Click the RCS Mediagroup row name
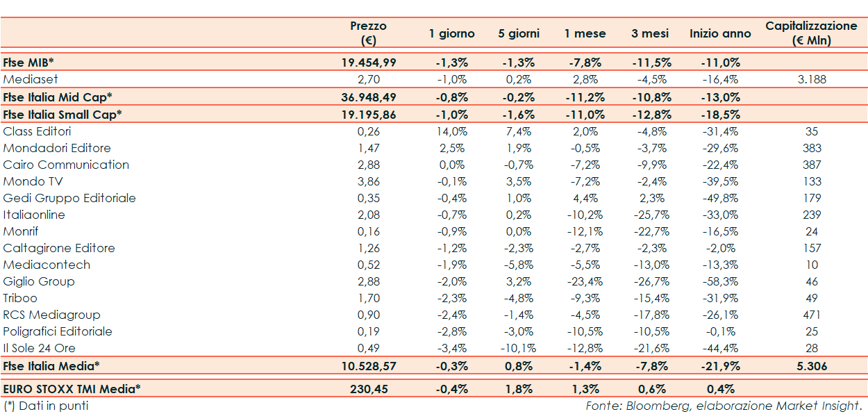The width and height of the screenshot is (868, 414). click(x=52, y=315)
